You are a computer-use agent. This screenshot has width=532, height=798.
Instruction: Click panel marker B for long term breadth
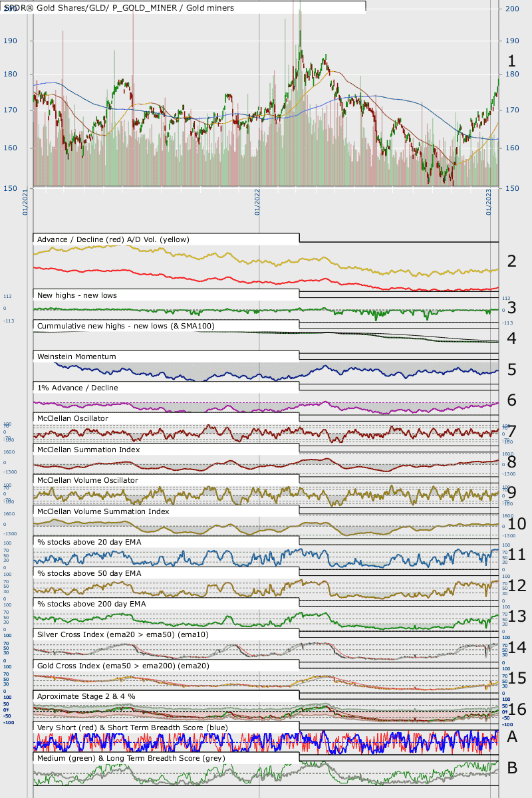[511, 768]
